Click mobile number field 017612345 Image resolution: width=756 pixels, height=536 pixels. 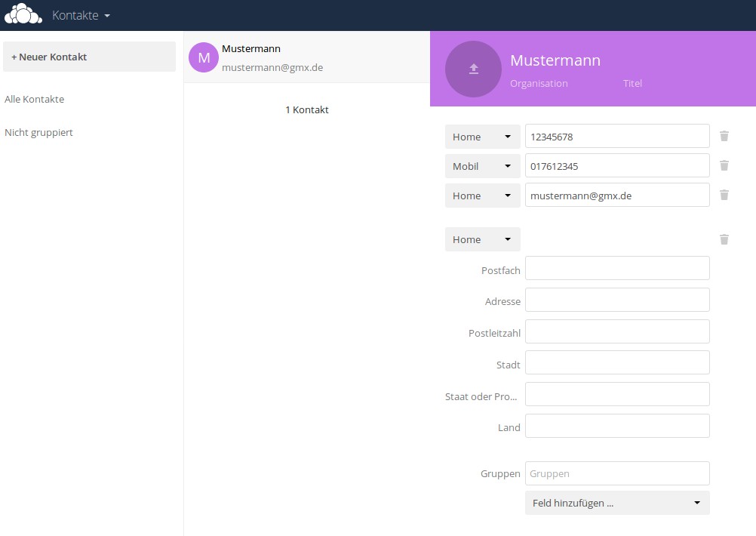[617, 166]
